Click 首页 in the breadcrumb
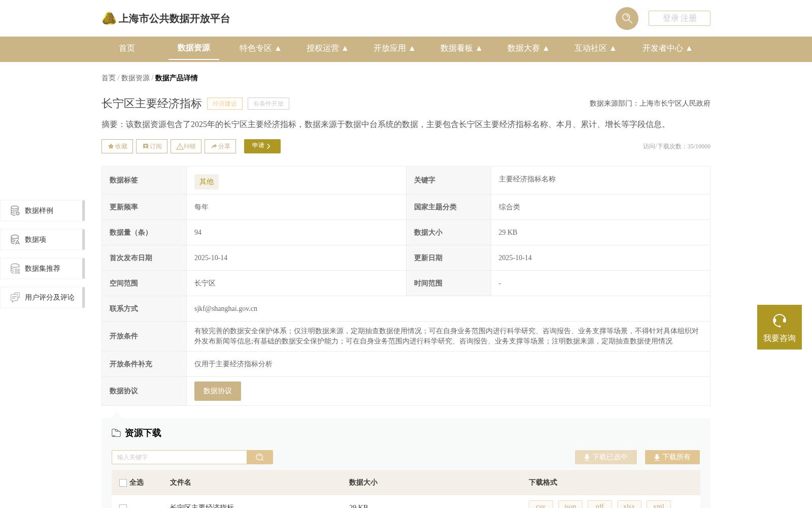 pos(109,78)
